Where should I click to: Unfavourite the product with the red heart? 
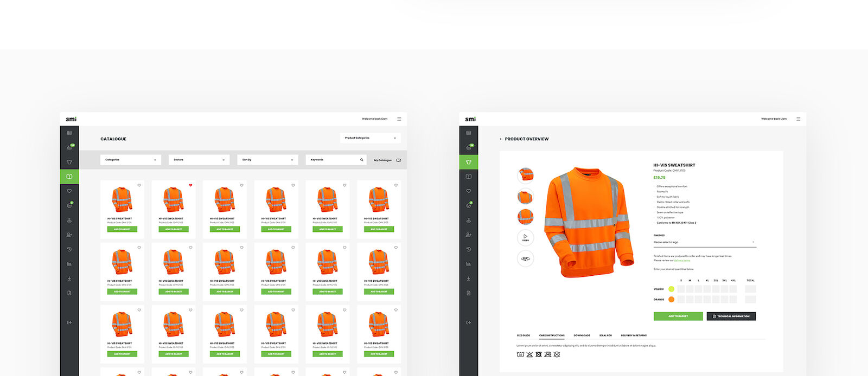(x=190, y=185)
